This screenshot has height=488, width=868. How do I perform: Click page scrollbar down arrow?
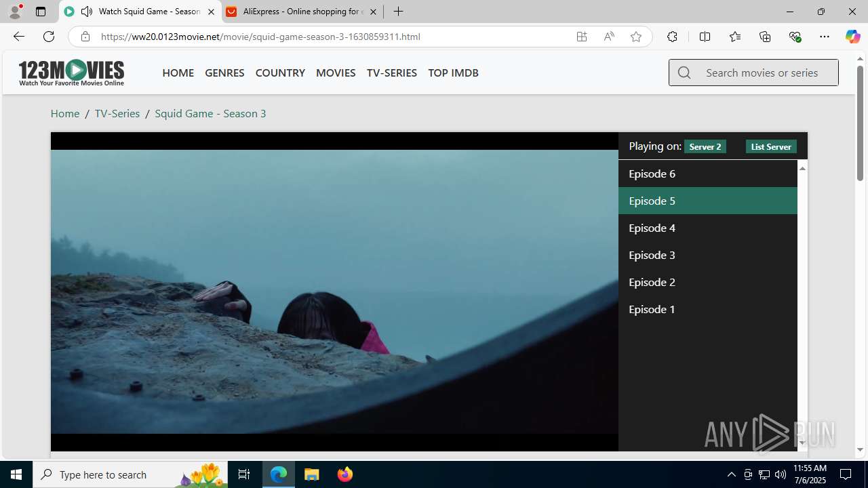coord(860,449)
